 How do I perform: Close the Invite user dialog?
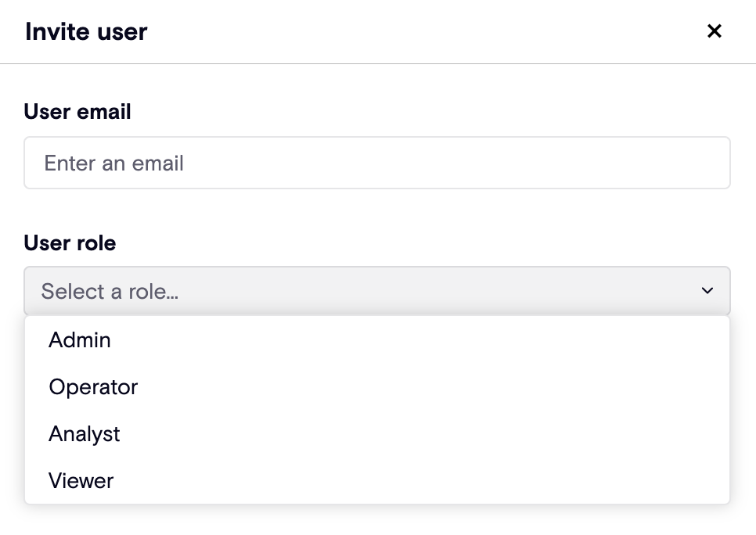[714, 31]
